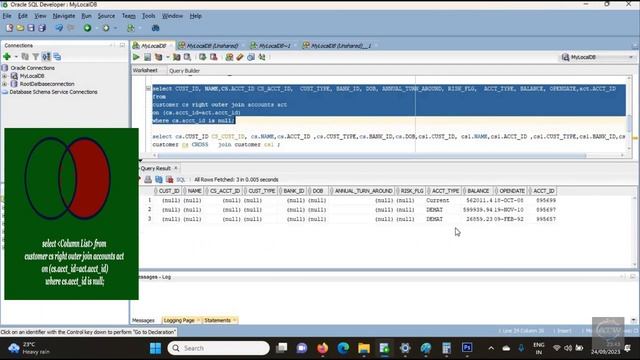Viewport: 640px width, 360px height.
Task: Click the Unshared SQL Worksheet icon
Action: (x=229, y=57)
